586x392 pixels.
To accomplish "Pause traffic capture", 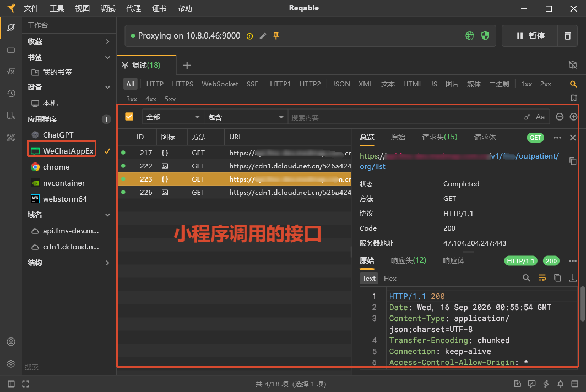I will tap(530, 35).
